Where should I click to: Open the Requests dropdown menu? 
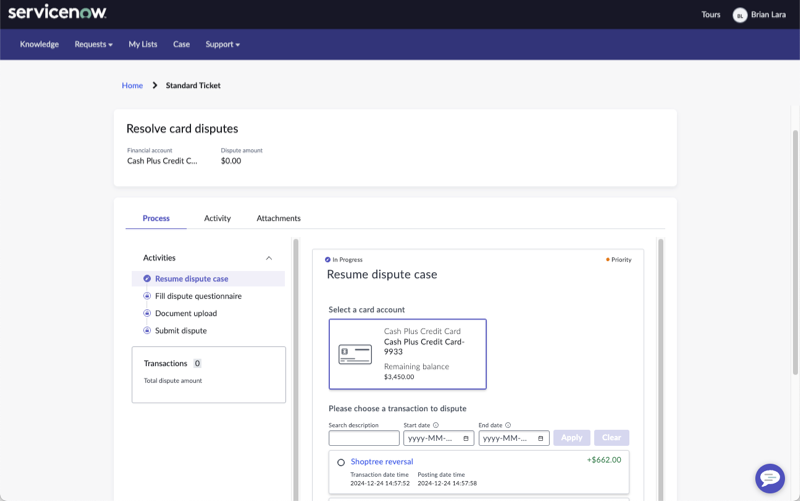click(x=93, y=44)
